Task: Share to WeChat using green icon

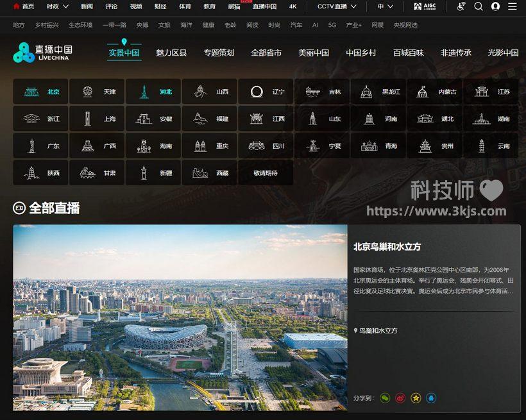Action: 385,398
